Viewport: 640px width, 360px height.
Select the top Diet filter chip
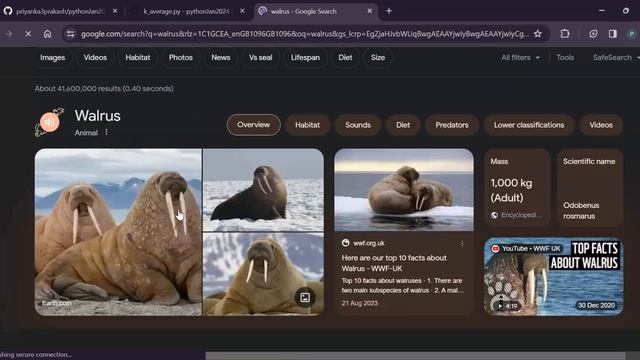click(345, 58)
